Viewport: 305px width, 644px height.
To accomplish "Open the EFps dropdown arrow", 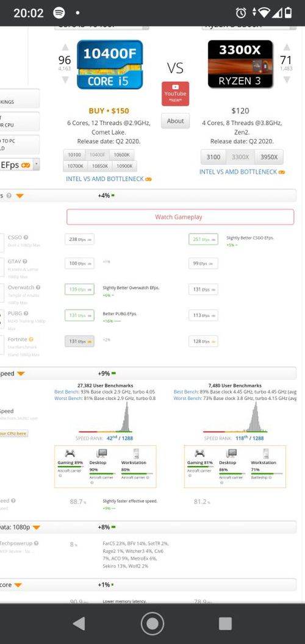I will coord(37,165).
